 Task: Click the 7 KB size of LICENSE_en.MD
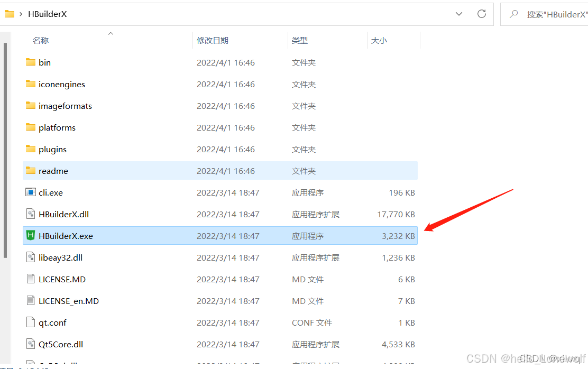point(407,301)
